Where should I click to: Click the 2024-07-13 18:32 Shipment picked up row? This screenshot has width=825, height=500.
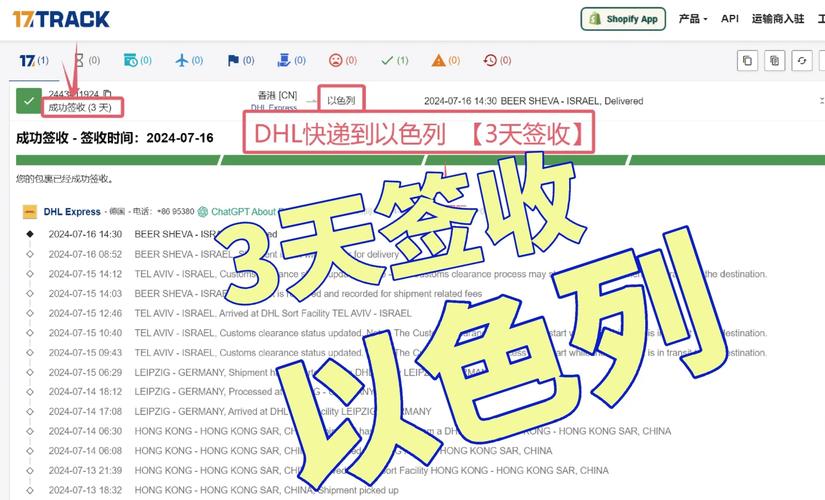tap(224, 490)
